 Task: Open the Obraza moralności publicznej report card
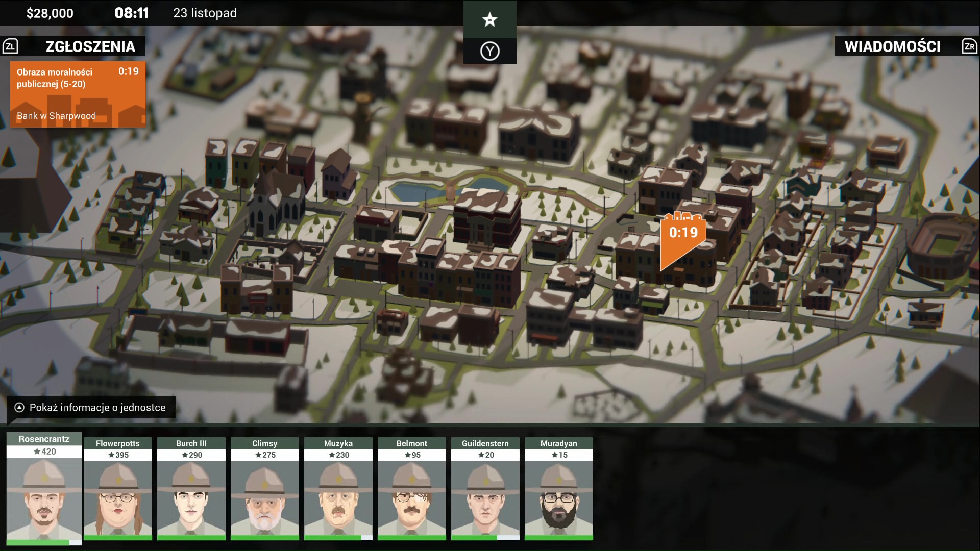[x=78, y=94]
